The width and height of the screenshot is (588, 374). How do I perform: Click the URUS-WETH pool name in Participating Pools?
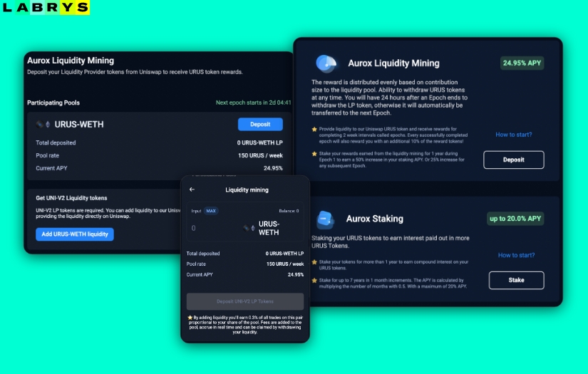pos(79,125)
